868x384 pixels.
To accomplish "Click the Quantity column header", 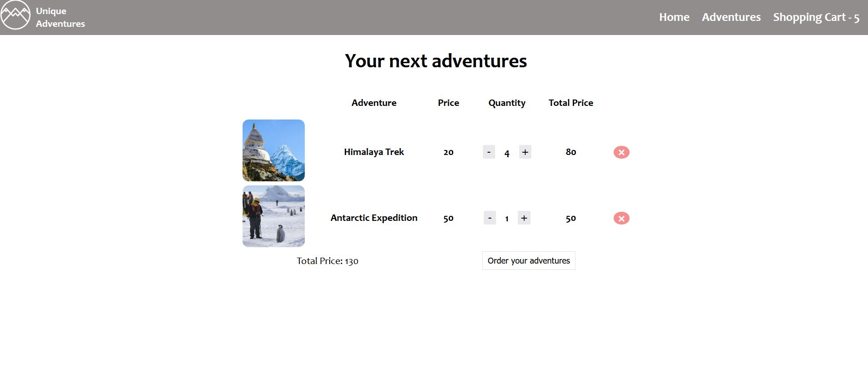I will [x=506, y=103].
